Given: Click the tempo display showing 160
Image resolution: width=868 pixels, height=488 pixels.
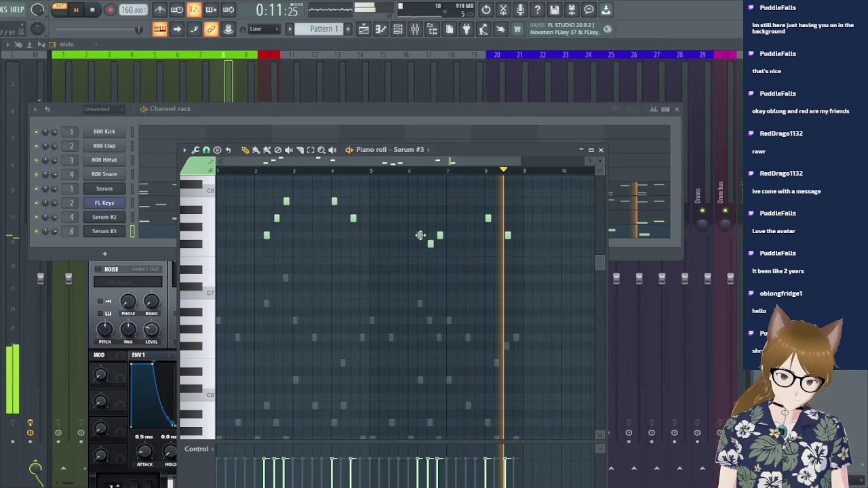Looking at the screenshot, I should [x=133, y=10].
